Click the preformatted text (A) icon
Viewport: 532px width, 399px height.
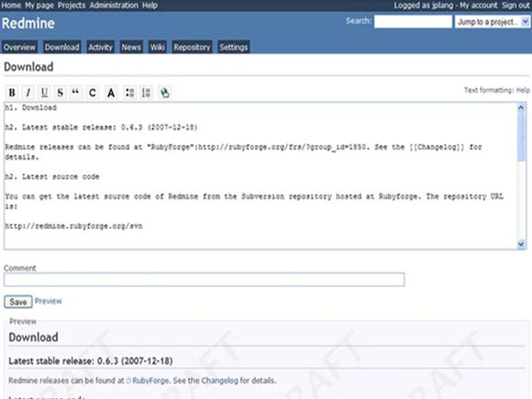click(110, 92)
